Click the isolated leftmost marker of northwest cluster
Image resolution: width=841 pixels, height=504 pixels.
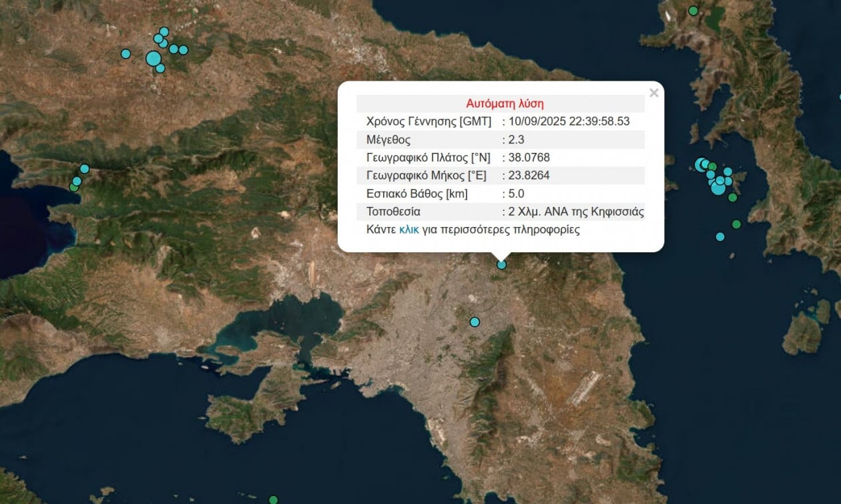pos(125,53)
